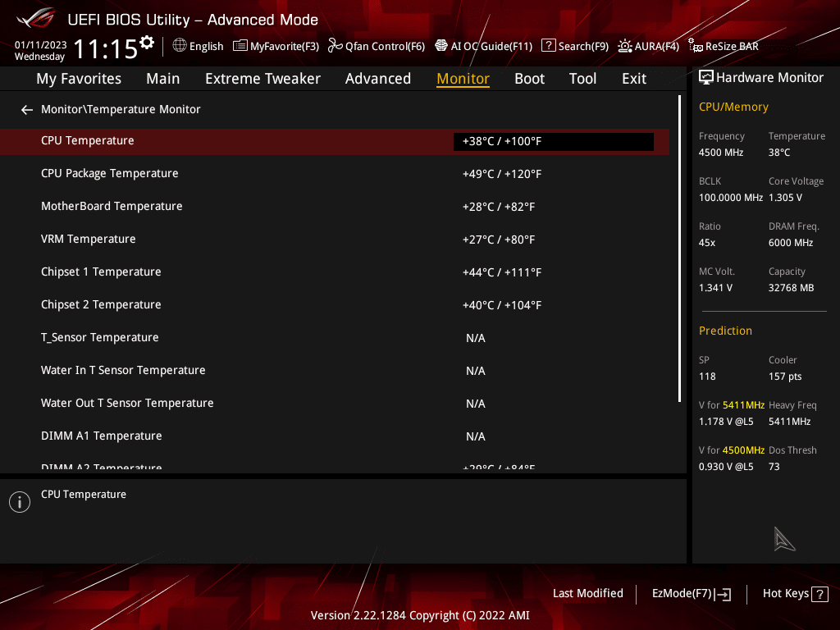Click the +40°C / +104°F value
The width and height of the screenshot is (840, 630).
[502, 305]
